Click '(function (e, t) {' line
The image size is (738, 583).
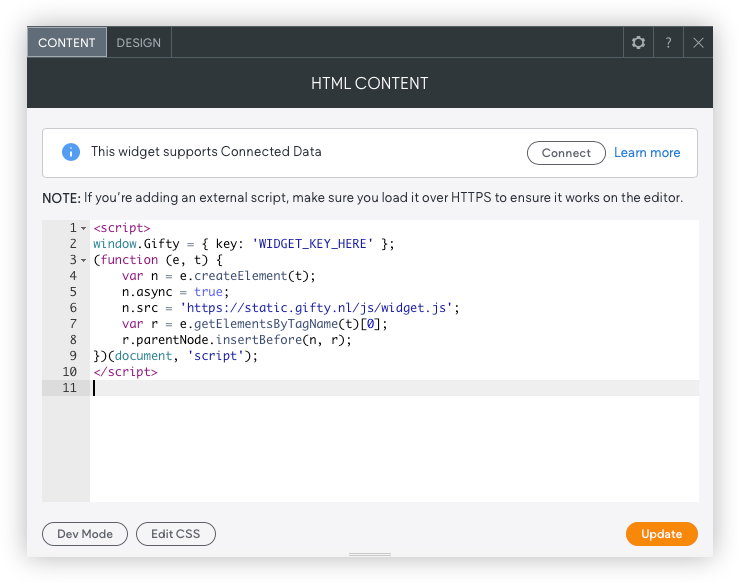(x=158, y=260)
